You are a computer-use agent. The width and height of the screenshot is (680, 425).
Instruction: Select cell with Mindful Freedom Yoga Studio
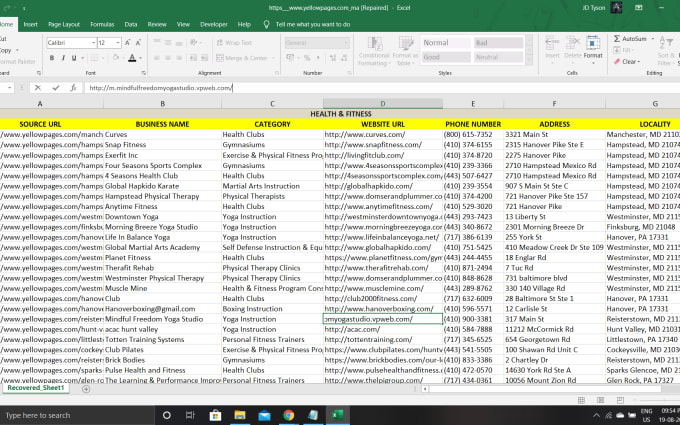[x=163, y=319]
